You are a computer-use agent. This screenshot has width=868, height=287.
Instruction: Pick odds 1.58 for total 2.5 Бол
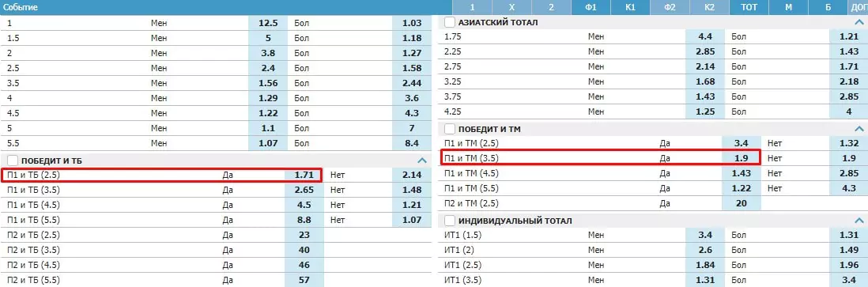412,68
